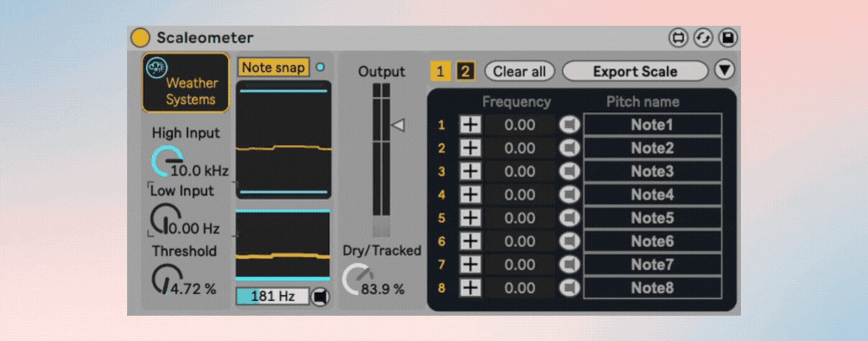
Task: Click the save preset disk icon
Action: (728, 38)
